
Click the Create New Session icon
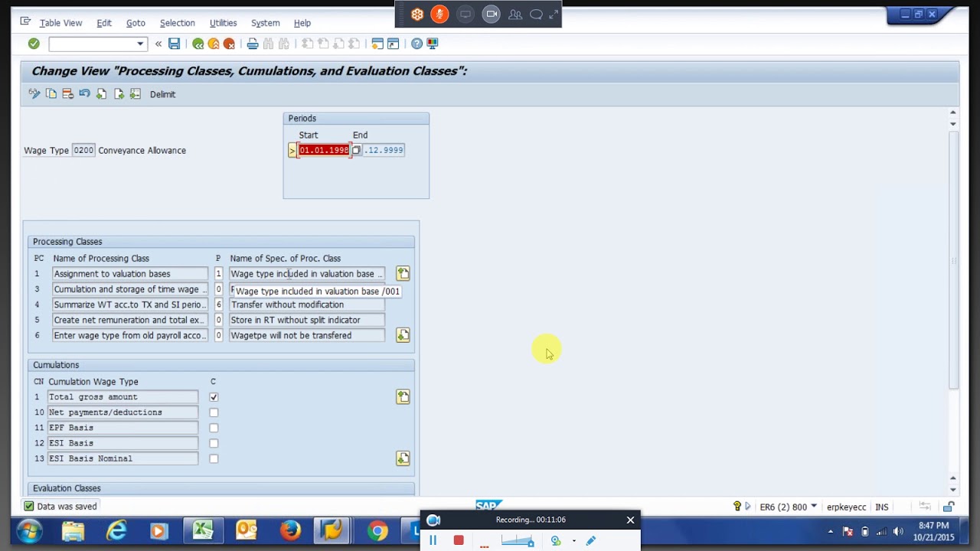(x=377, y=44)
